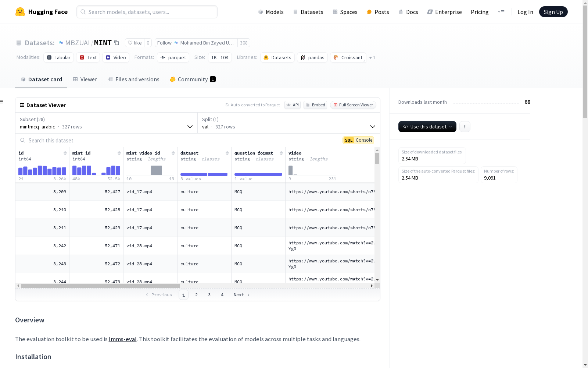Open the like count 0

pyautogui.click(x=148, y=43)
